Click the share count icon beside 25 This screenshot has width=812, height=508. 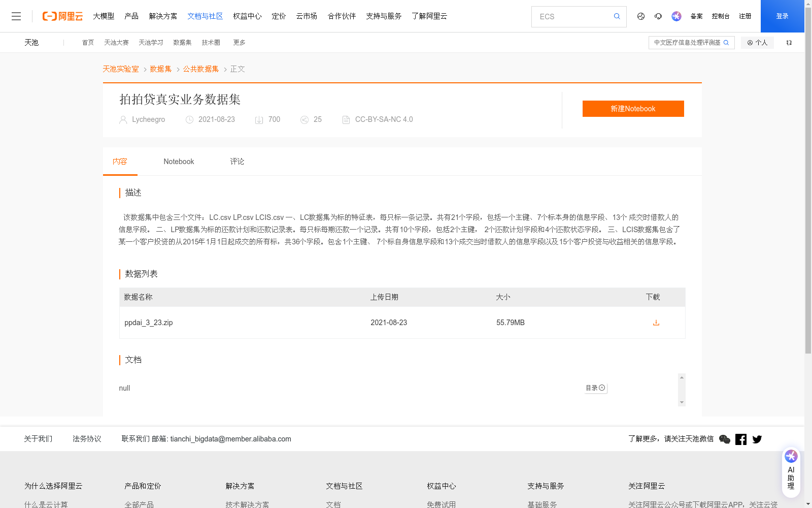(x=304, y=120)
